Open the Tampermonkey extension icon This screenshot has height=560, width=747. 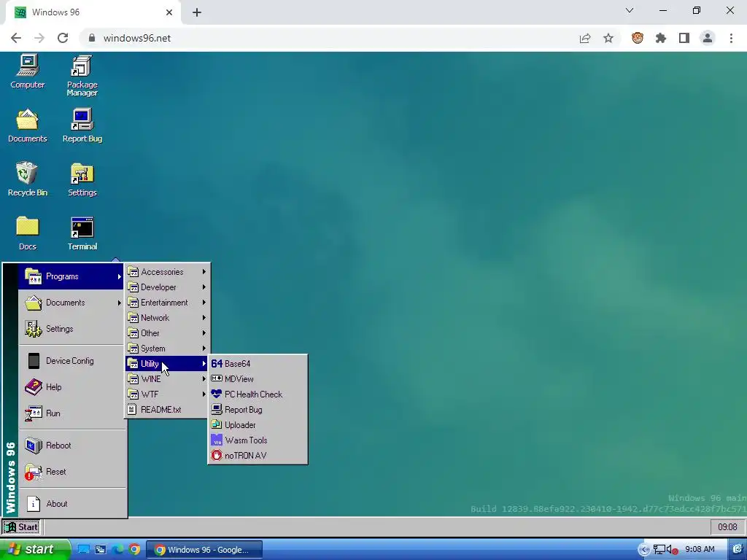coord(638,38)
